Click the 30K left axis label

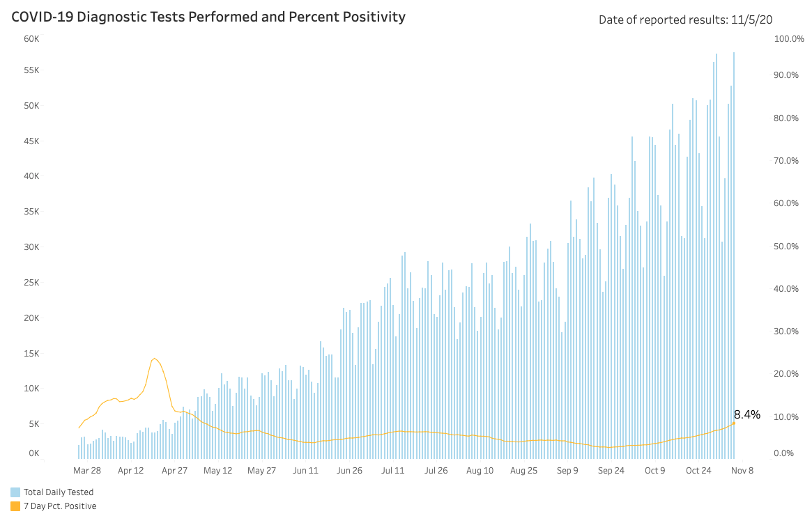31,247
